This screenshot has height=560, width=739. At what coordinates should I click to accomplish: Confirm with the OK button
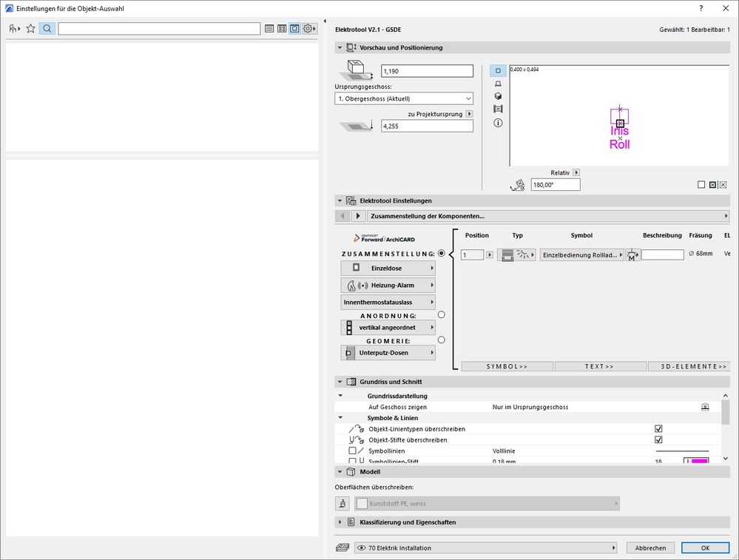[x=705, y=547]
